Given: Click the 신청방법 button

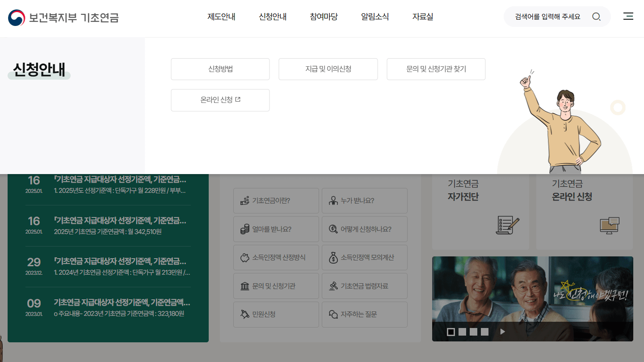Looking at the screenshot, I should tap(220, 69).
